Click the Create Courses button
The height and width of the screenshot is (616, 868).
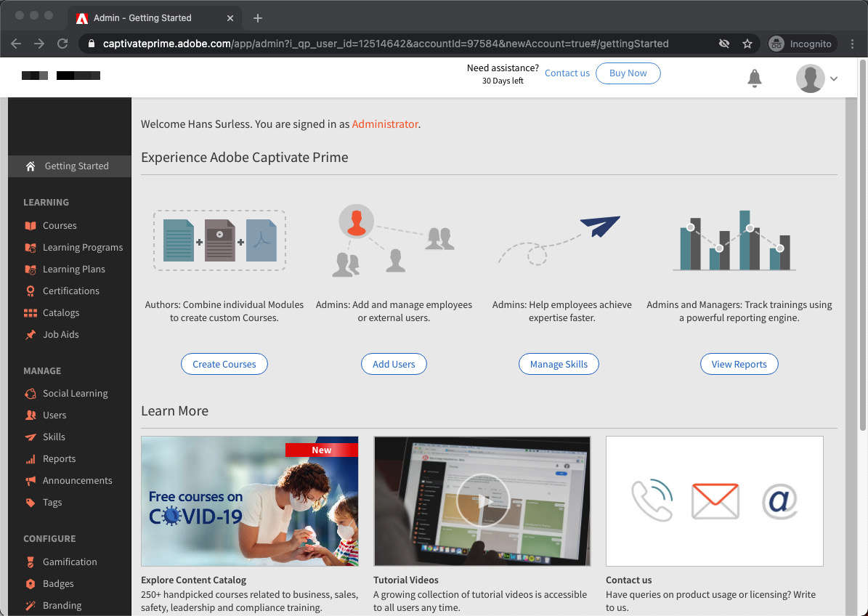pos(224,364)
